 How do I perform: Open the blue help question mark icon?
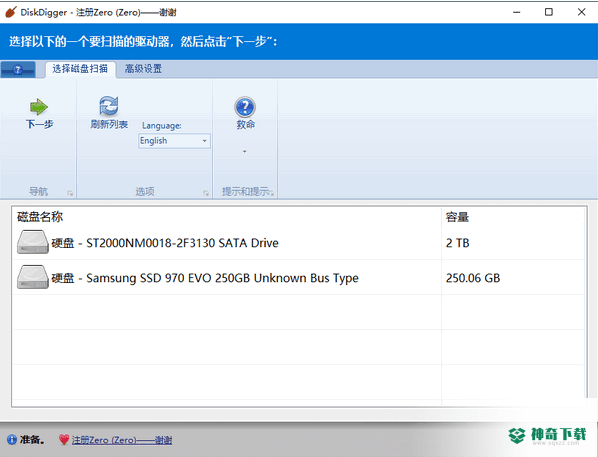click(245, 107)
